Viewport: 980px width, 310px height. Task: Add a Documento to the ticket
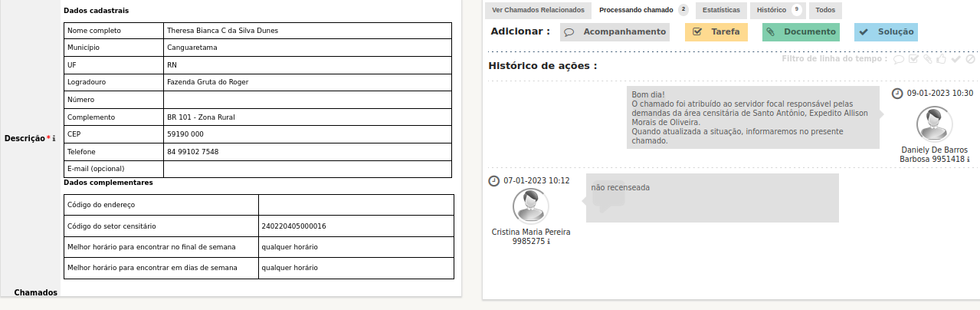pos(801,32)
